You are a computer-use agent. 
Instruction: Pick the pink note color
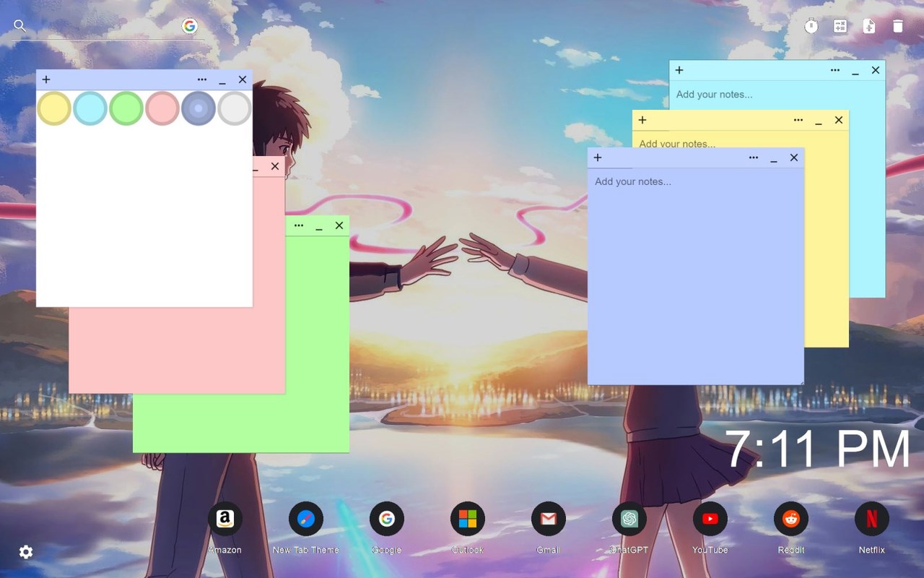[x=162, y=108]
